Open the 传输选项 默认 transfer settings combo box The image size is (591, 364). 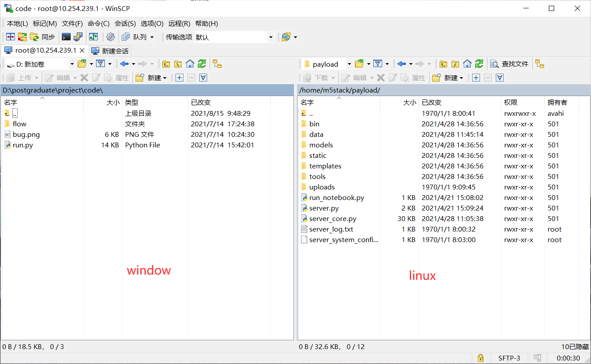tap(234, 37)
